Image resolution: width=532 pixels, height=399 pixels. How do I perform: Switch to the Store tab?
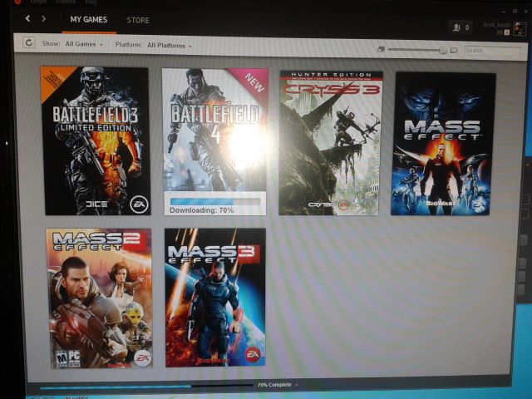click(x=138, y=19)
